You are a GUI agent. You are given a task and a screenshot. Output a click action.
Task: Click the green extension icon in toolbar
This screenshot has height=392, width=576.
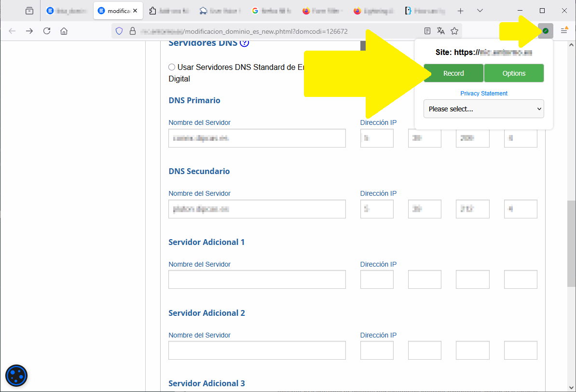click(x=545, y=31)
